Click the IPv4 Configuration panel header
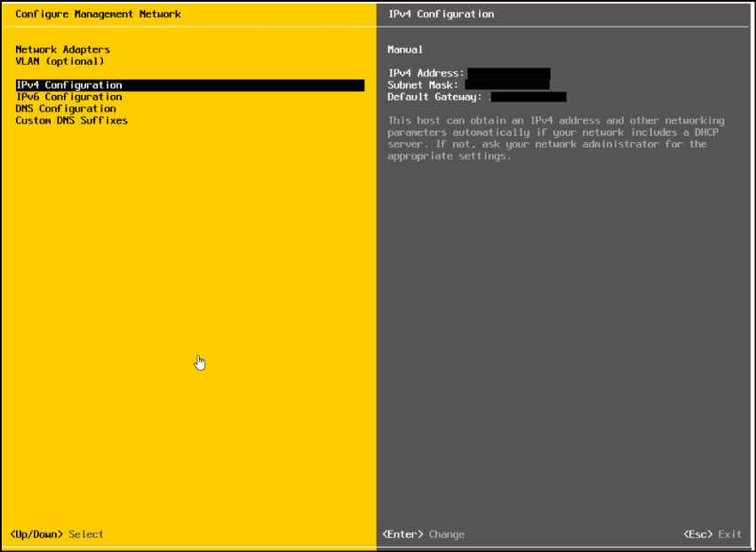The height and width of the screenshot is (552, 756). point(441,13)
